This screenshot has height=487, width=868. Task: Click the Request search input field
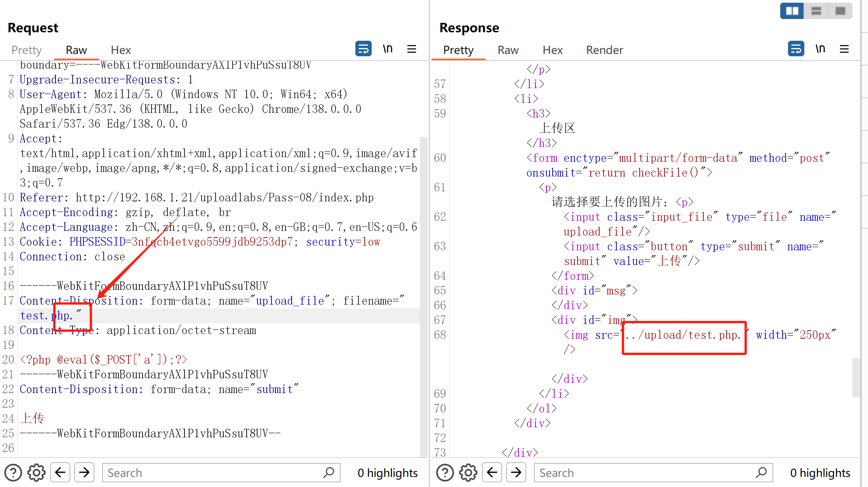tap(221, 473)
